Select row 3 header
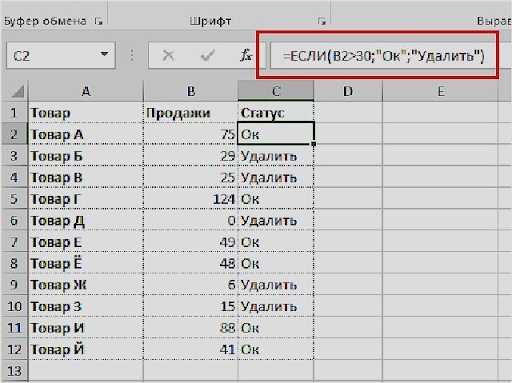This screenshot has height=383, width=512. tap(14, 156)
